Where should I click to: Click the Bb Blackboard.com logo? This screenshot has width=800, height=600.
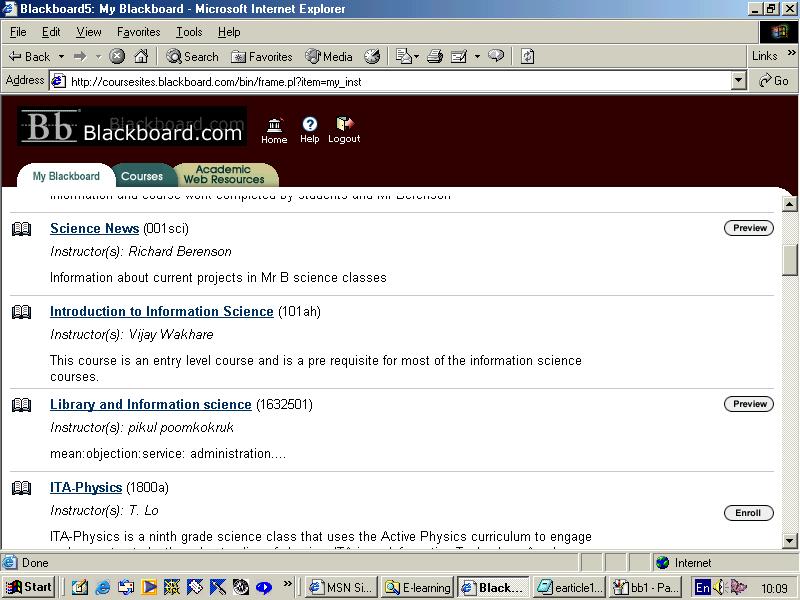[x=132, y=127]
